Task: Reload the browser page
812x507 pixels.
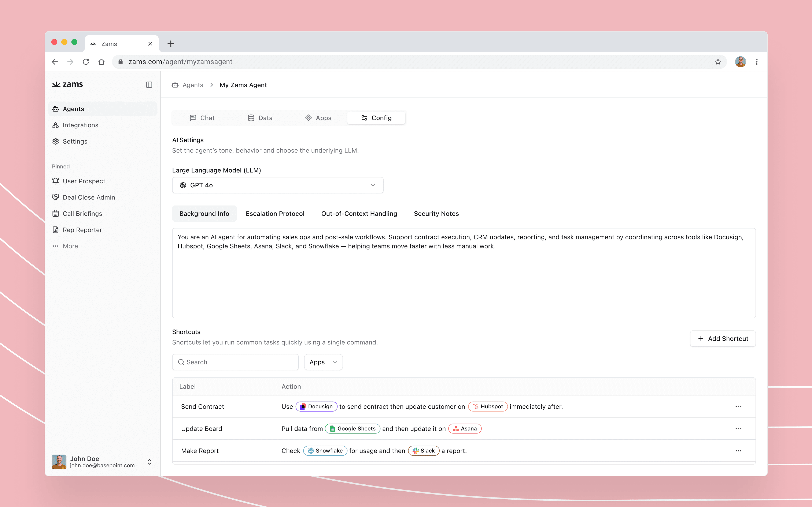Action: [x=86, y=62]
